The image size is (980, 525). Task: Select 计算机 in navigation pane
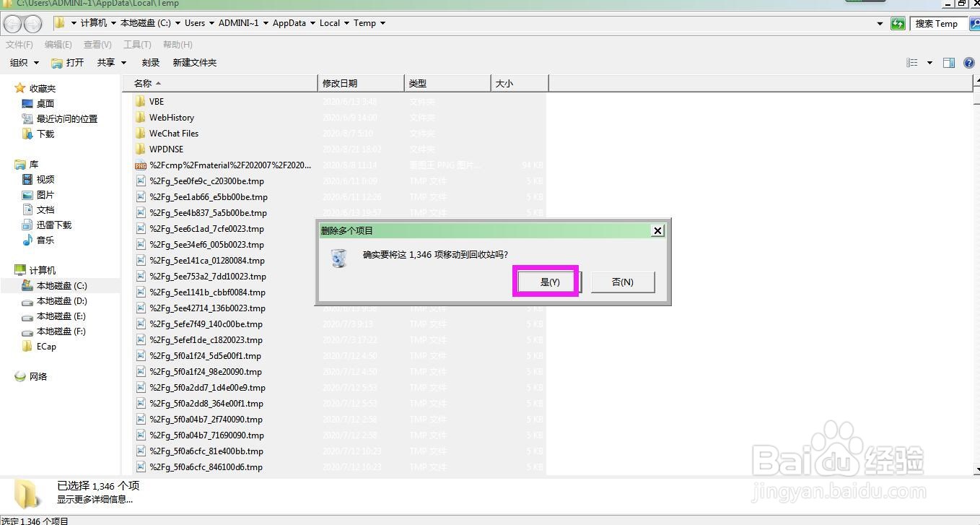click(x=42, y=270)
